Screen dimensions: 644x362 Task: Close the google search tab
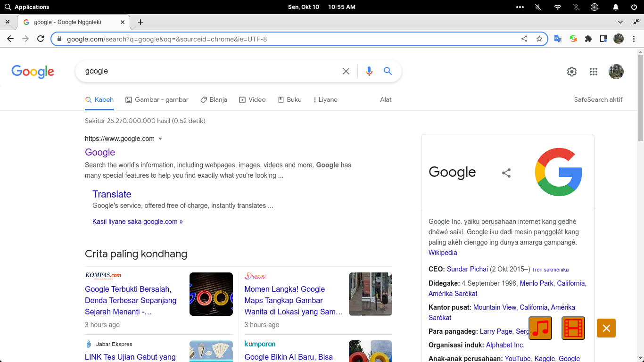(x=123, y=22)
